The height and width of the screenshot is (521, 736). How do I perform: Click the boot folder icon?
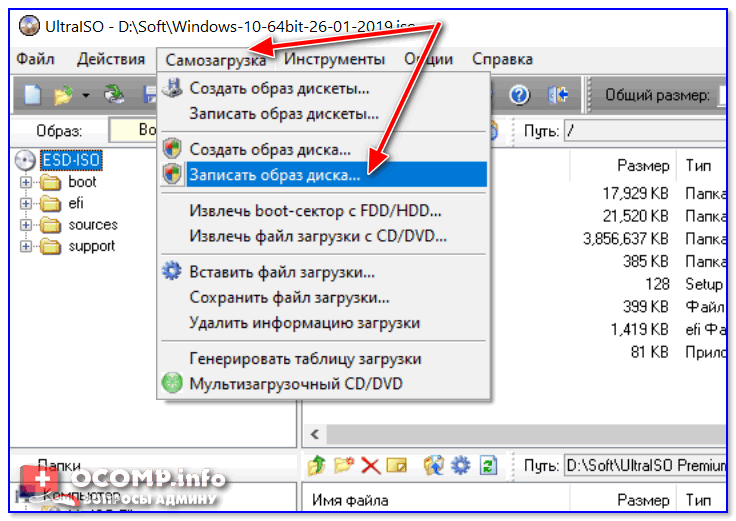[51, 182]
